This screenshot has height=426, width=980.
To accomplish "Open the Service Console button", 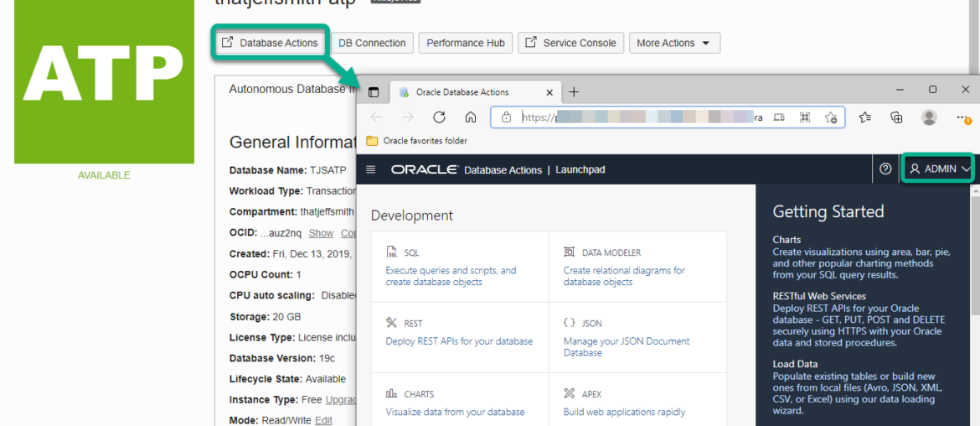I will coord(570,43).
